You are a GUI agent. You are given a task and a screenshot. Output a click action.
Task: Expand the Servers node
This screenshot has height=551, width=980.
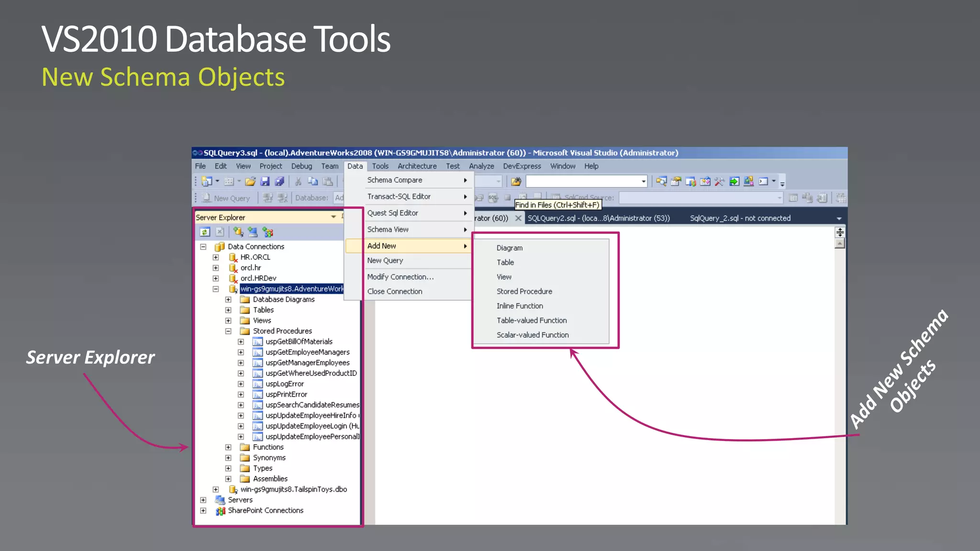tap(203, 500)
